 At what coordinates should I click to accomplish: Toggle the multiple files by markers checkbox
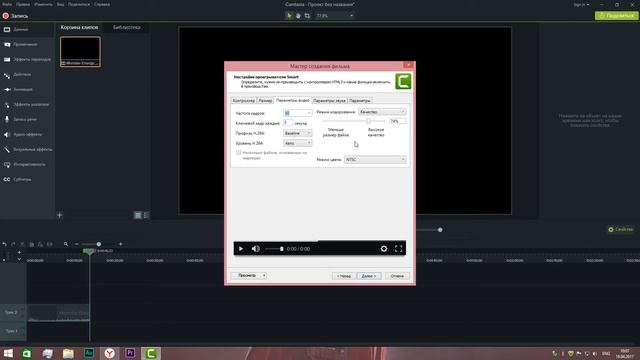coord(238,153)
